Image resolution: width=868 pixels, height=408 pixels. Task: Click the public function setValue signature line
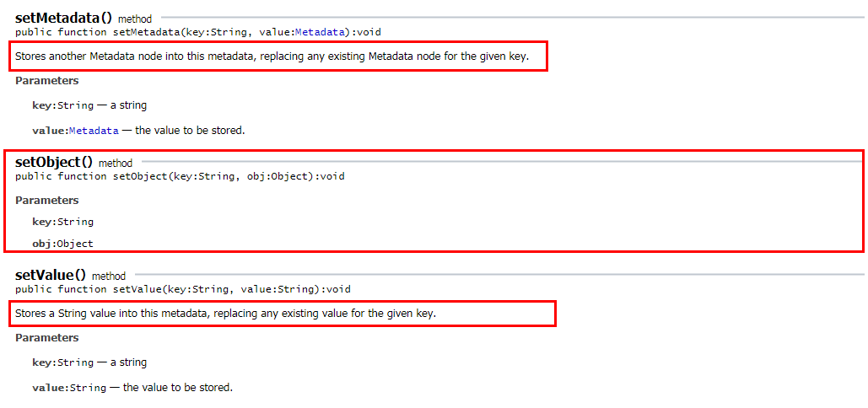pyautogui.click(x=183, y=289)
